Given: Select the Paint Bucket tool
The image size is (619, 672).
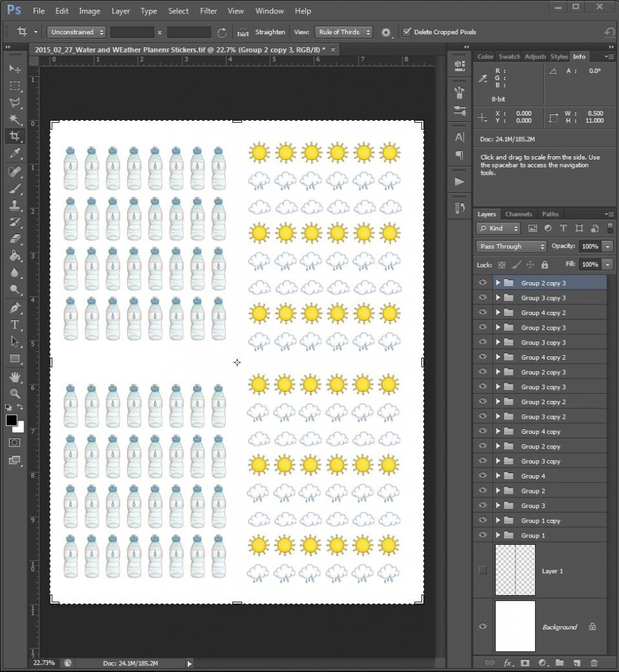Looking at the screenshot, I should click(15, 256).
